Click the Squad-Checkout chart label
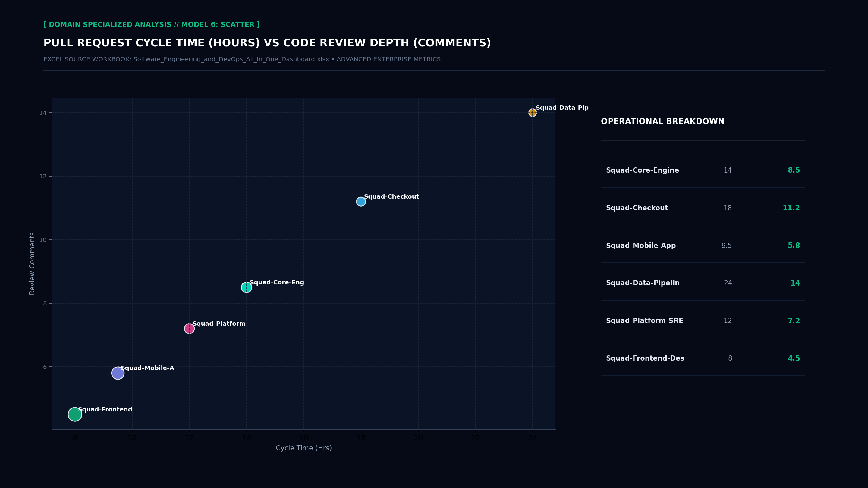Image resolution: width=868 pixels, height=488 pixels. click(392, 197)
